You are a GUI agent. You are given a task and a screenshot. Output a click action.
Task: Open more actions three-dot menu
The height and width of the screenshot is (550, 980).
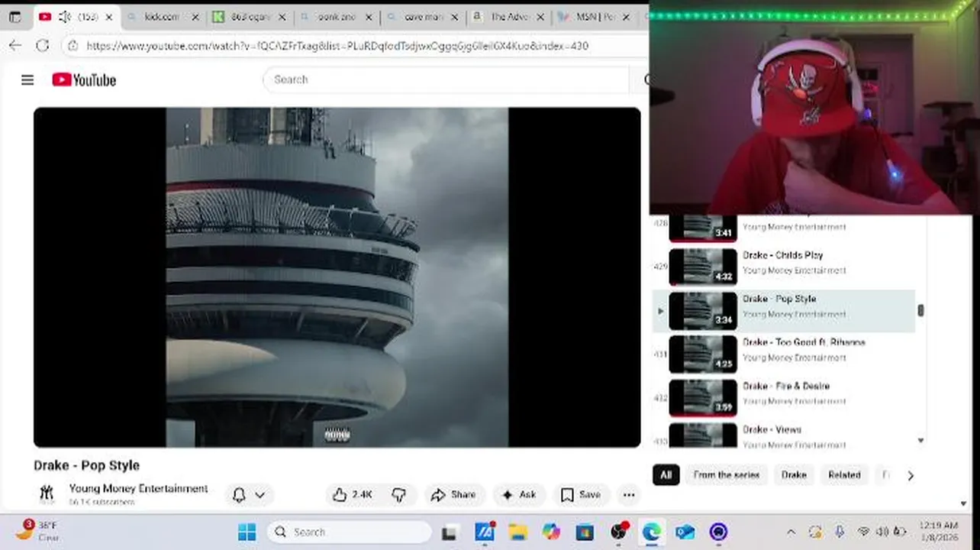coord(629,495)
